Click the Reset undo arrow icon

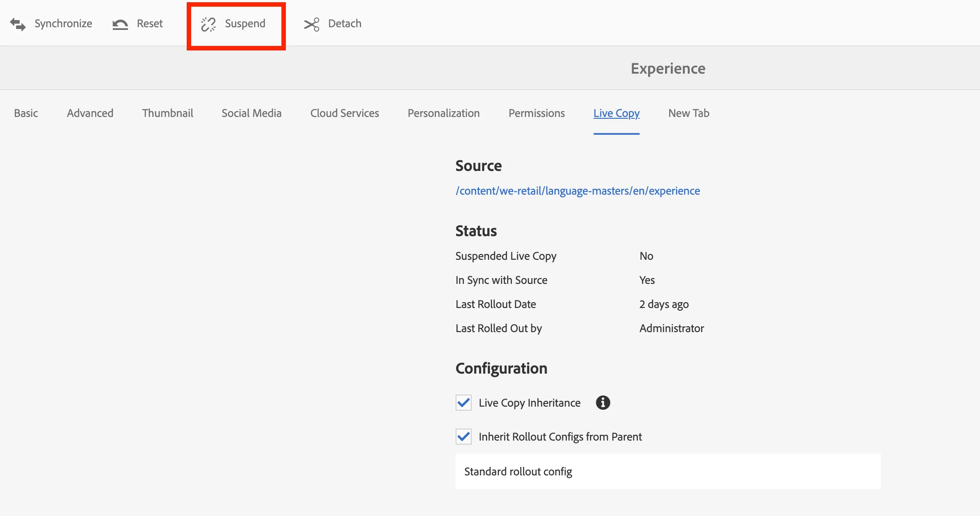[x=120, y=24]
